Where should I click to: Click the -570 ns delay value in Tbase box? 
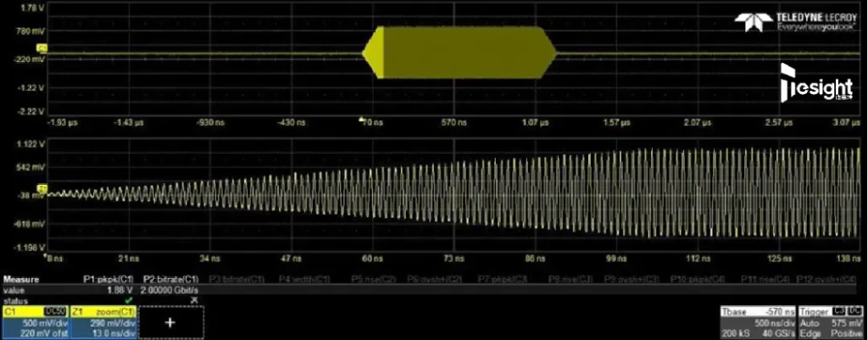coord(781,312)
